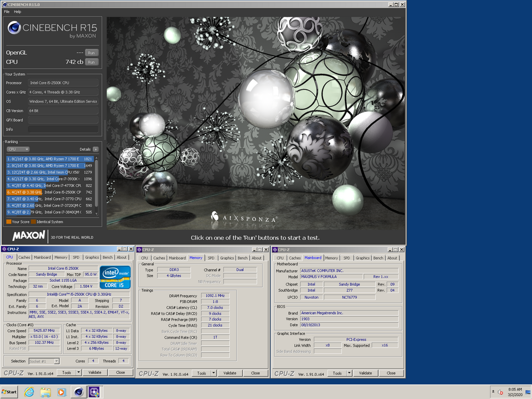
Task: Open Caches tab in the left CPU-Z window
Action: click(24, 258)
